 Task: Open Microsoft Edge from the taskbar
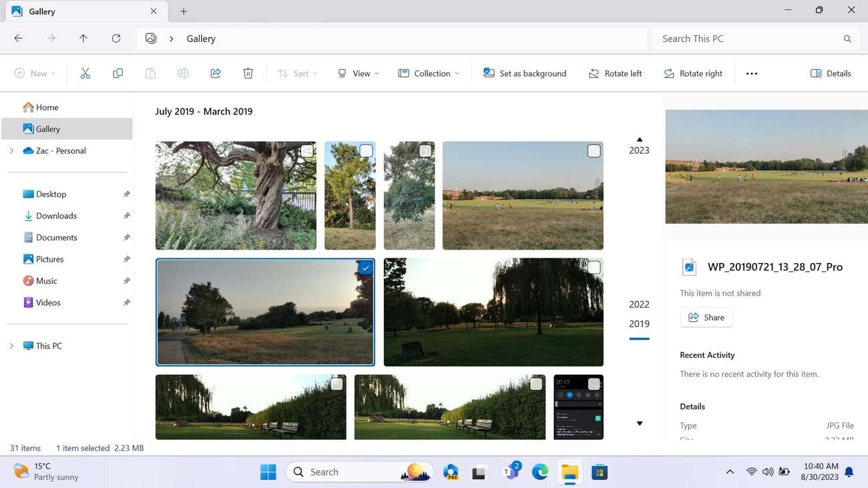point(539,471)
